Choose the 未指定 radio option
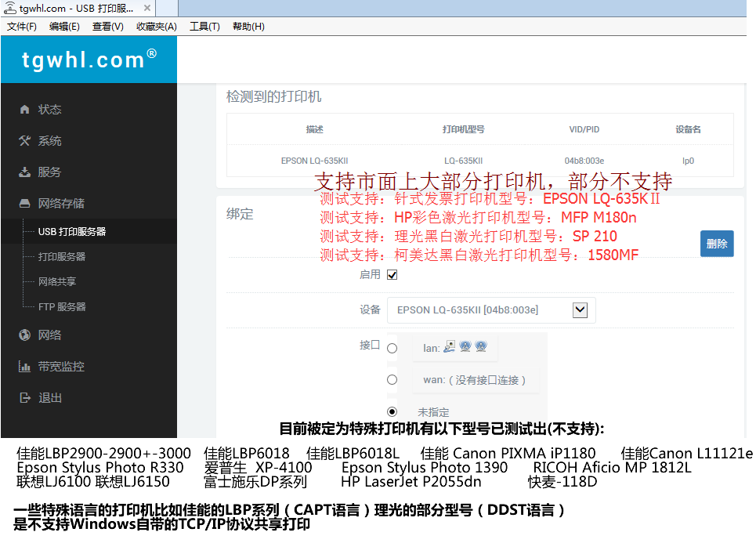Screen dimensions: 756x543 (392, 412)
